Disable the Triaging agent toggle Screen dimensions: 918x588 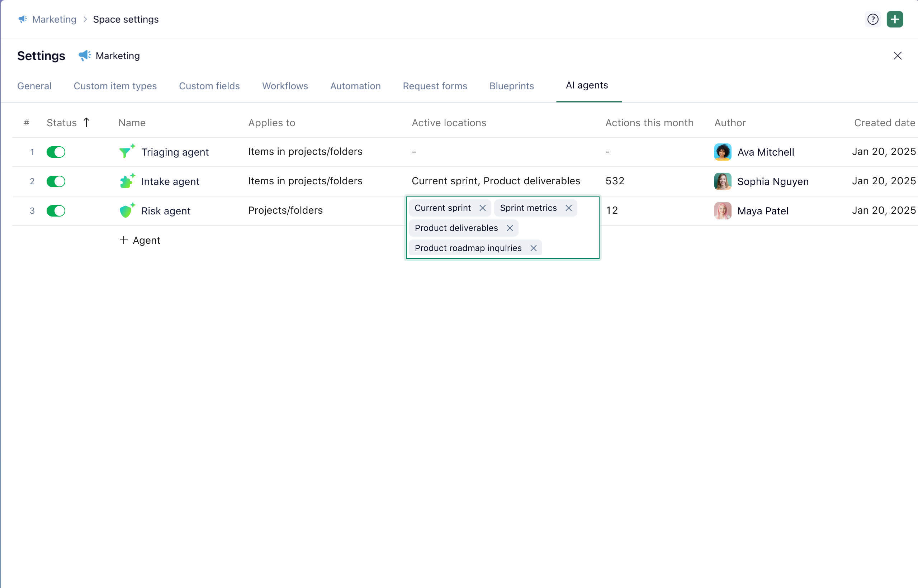56,152
